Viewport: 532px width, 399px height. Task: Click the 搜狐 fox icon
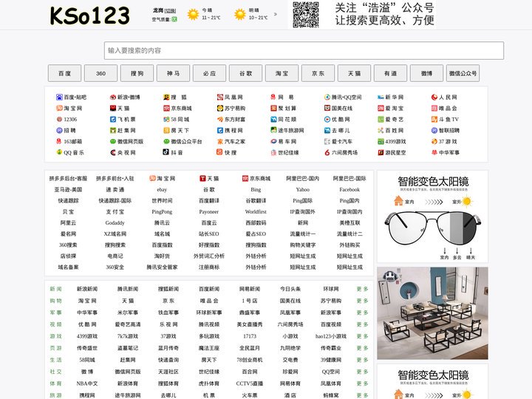pyautogui.click(x=166, y=97)
